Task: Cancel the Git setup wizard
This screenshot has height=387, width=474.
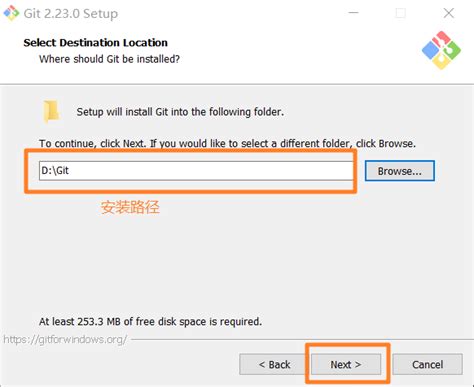Action: coord(428,364)
